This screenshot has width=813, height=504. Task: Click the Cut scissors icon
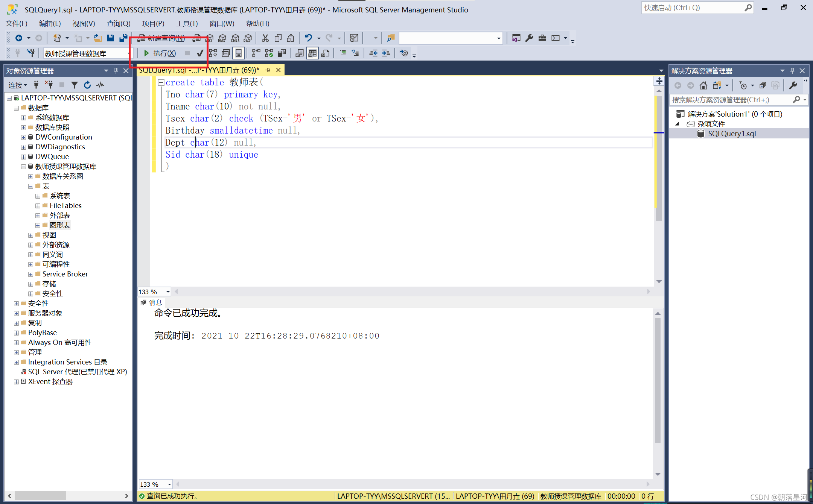[265, 38]
